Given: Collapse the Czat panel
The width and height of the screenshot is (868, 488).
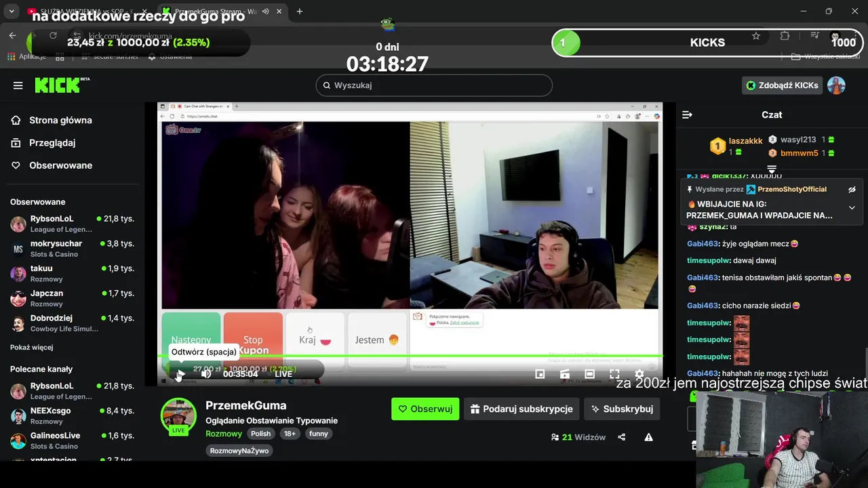Looking at the screenshot, I should pyautogui.click(x=687, y=115).
